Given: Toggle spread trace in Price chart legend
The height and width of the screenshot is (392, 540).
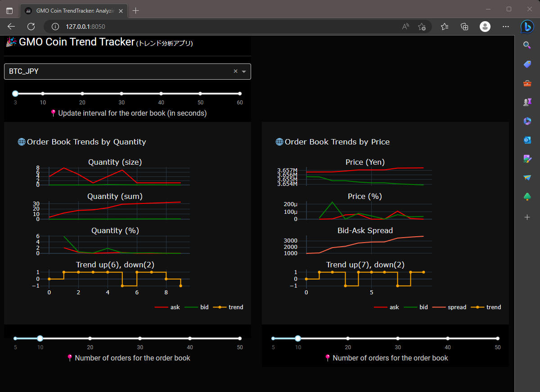Looking at the screenshot, I should coord(449,307).
